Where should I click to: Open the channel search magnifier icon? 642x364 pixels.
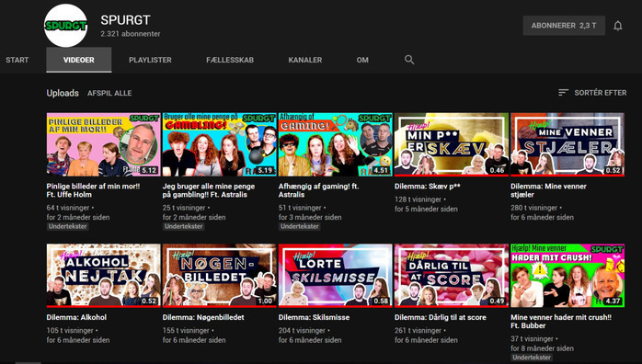409,60
